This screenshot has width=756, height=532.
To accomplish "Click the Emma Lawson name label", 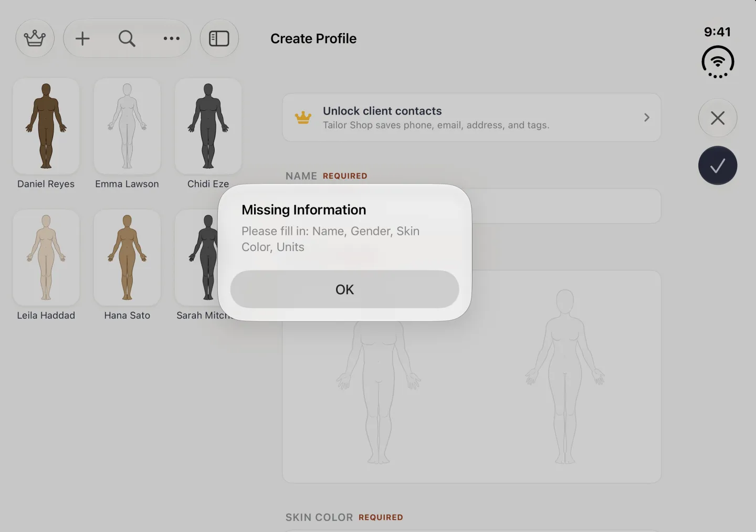I will [127, 184].
